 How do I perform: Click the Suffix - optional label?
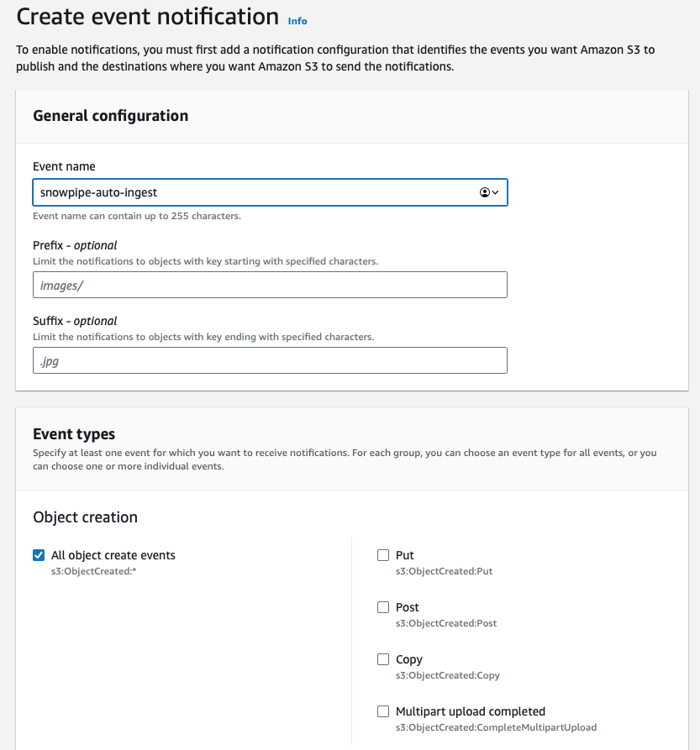(75, 321)
